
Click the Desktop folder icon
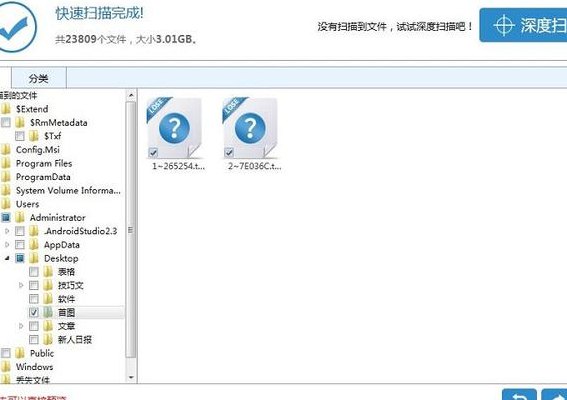click(x=34, y=258)
